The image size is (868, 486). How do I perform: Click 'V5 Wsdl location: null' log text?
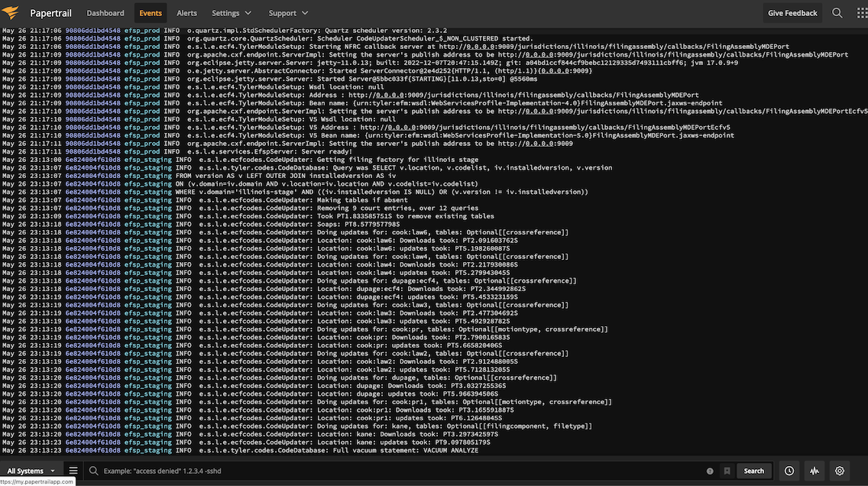352,119
